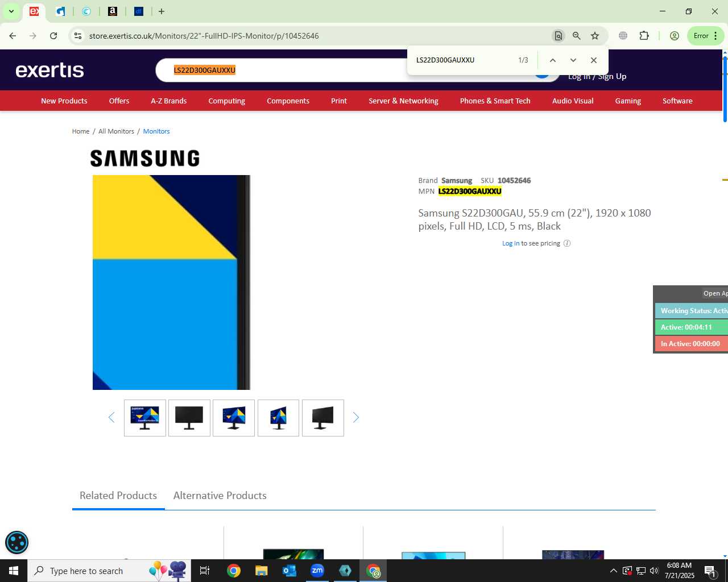The image size is (728, 582).
Task: Open Task View on the taskbar
Action: click(x=205, y=571)
